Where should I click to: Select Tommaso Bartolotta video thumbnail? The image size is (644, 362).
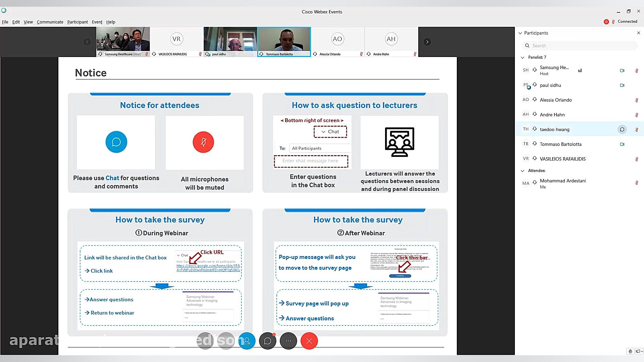[284, 42]
